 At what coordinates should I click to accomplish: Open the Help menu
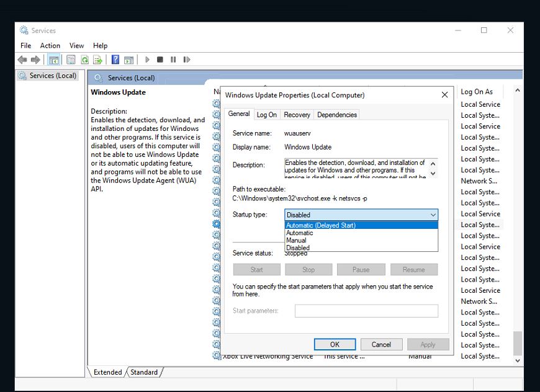[100, 45]
